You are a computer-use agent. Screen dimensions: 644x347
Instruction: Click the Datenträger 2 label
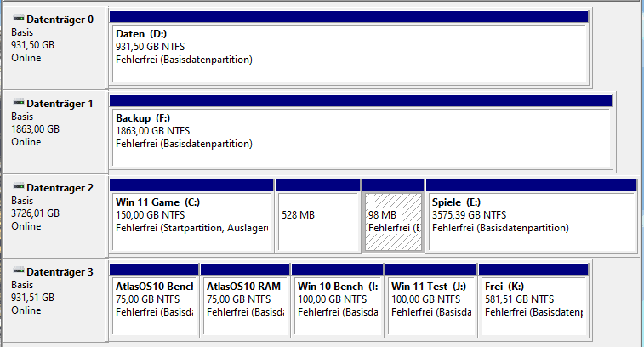click(60, 188)
